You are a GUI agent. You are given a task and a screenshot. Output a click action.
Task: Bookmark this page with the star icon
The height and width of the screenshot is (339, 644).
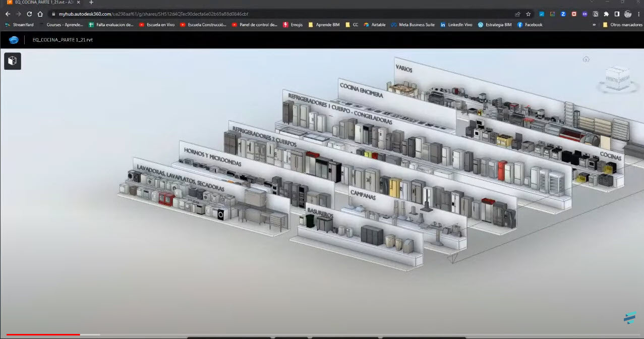coord(528,14)
